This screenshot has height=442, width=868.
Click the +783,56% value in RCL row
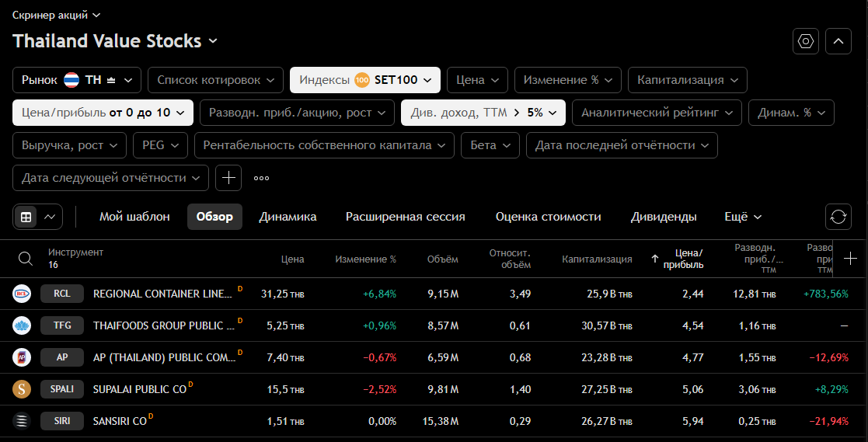pyautogui.click(x=825, y=294)
